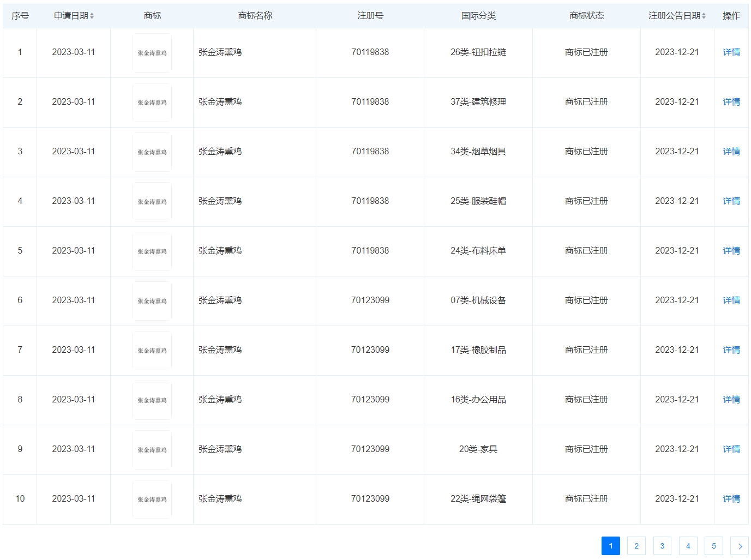Go to page 4
Image resolution: width=751 pixels, height=560 pixels.
[x=688, y=546]
